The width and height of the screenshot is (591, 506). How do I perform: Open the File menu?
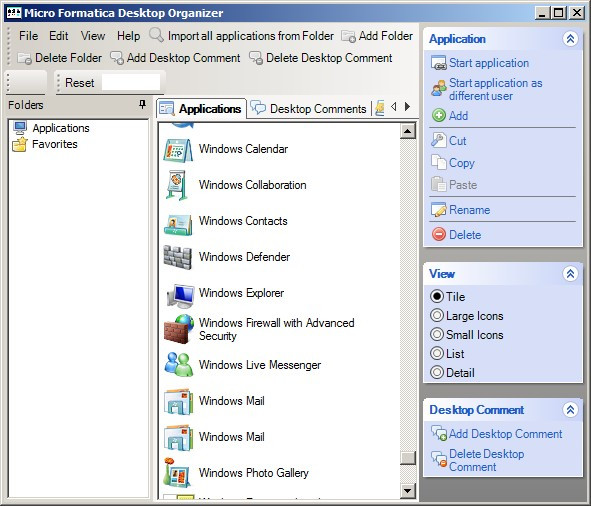(x=29, y=36)
